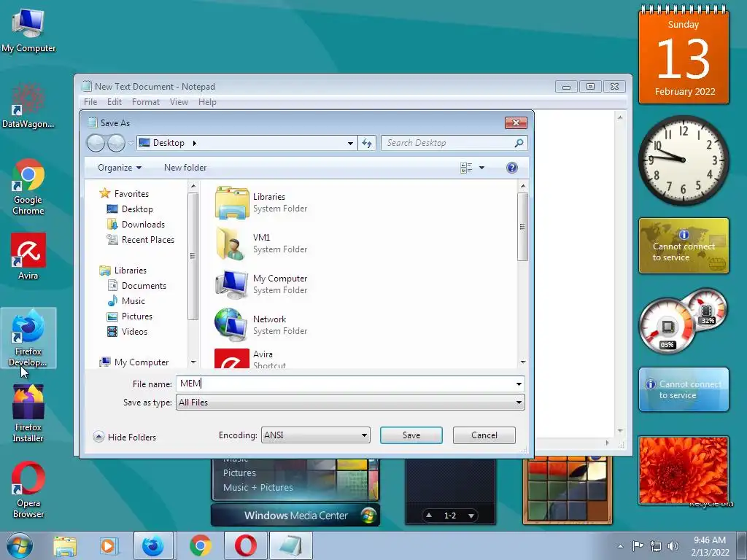This screenshot has width=747, height=560.
Task: Click New folder in the toolbar
Action: coord(185,168)
